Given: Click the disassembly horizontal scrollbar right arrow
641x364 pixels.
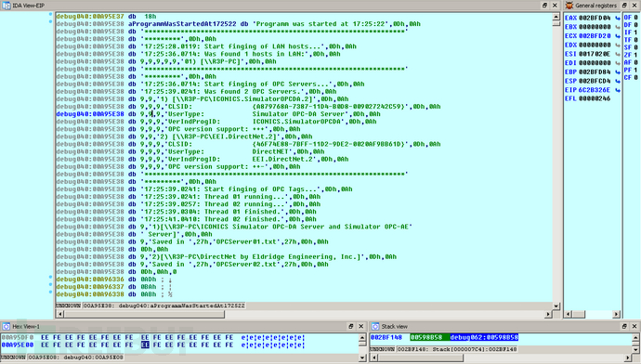Looking at the screenshot, I should click(548, 314).
